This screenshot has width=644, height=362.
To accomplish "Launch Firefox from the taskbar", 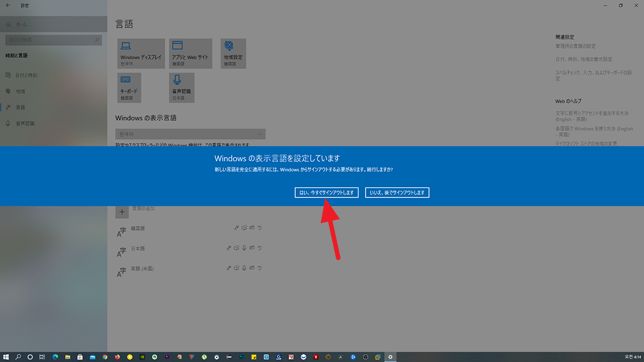I will click(117, 357).
